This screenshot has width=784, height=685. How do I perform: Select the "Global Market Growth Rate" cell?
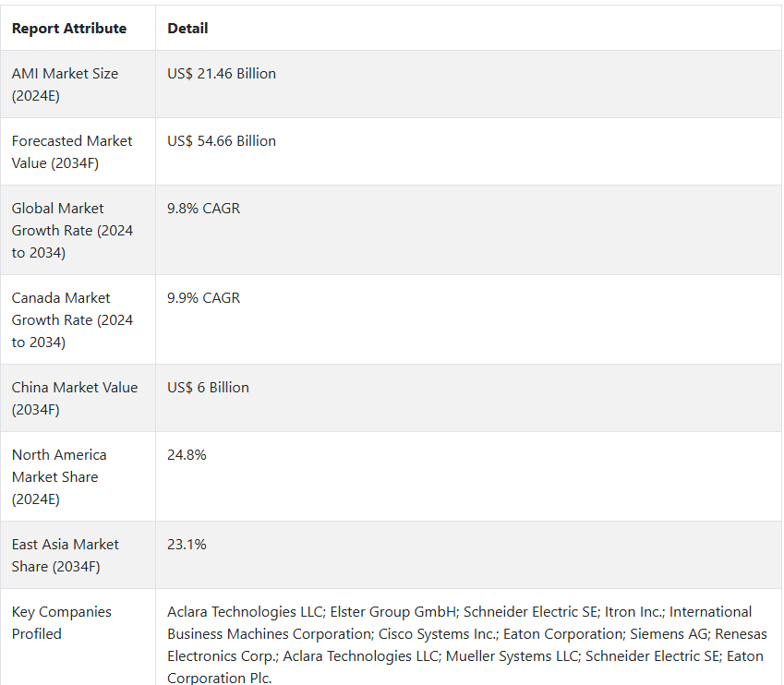72,230
